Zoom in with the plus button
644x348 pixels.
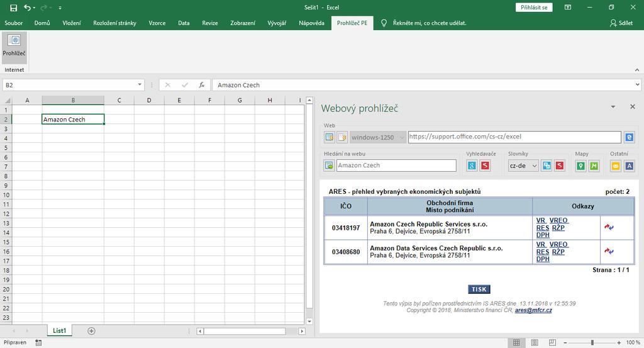(619, 342)
